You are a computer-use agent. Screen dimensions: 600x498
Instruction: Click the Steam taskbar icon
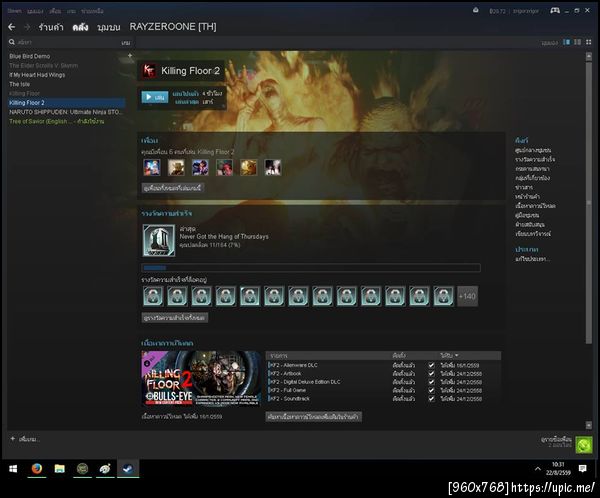pos(128,469)
